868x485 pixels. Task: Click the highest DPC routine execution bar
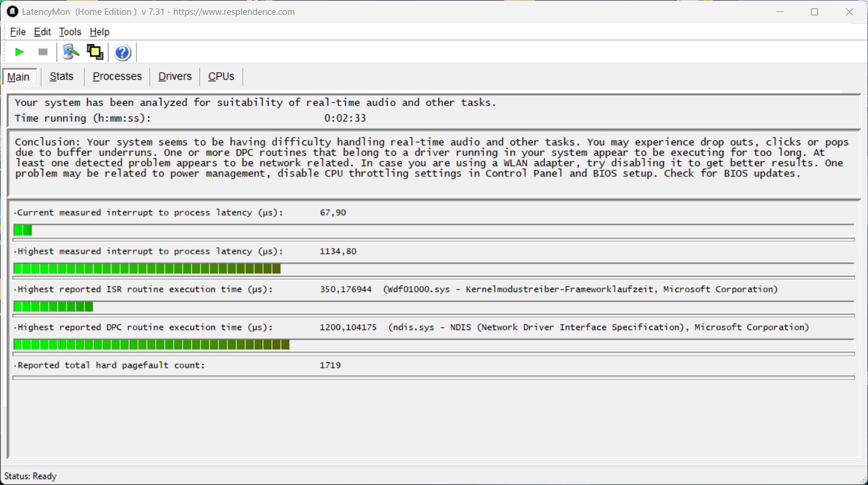pos(433,345)
